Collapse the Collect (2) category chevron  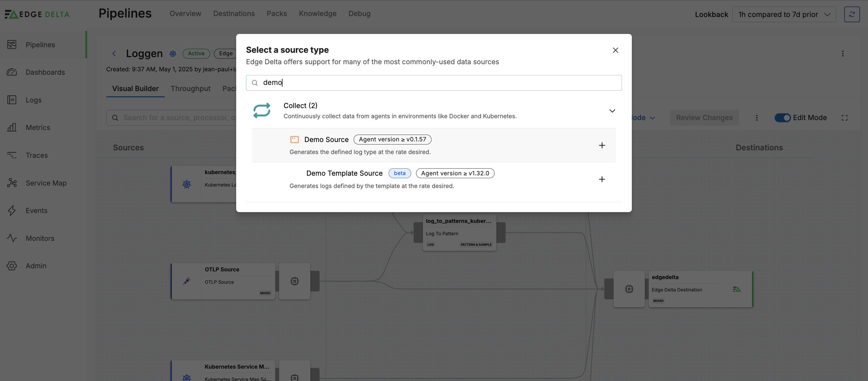pyautogui.click(x=612, y=111)
